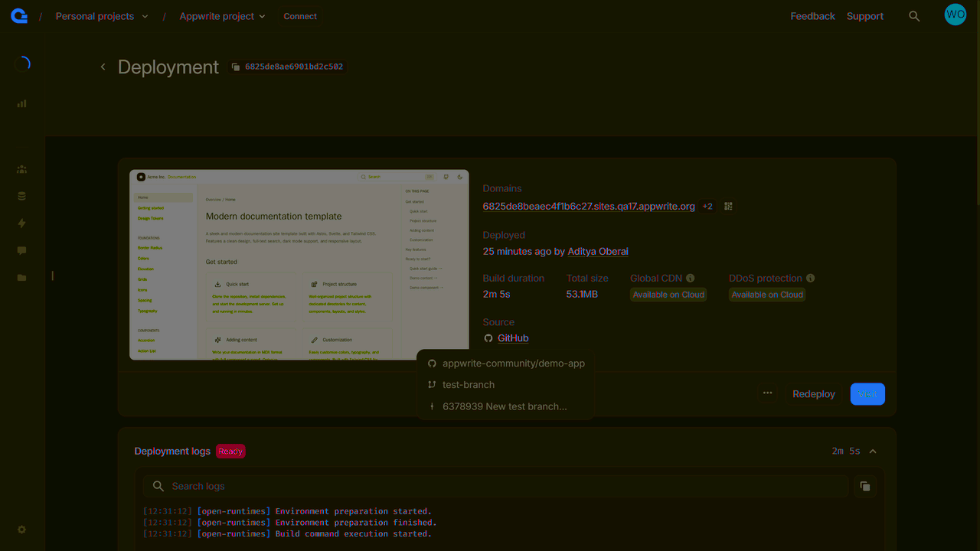This screenshot has width=980, height=551.
Task: View the Global CDN info icon
Action: [689, 278]
